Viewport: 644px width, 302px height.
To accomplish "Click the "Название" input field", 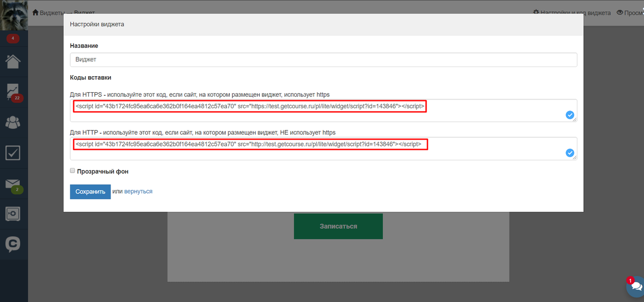I will click(323, 60).
